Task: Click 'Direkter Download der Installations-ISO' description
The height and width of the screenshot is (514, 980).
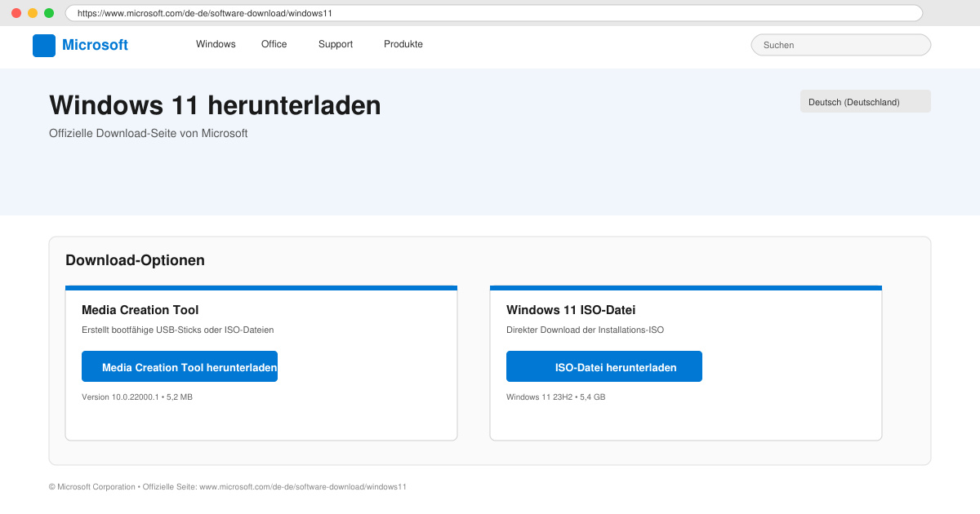Action: [586, 330]
